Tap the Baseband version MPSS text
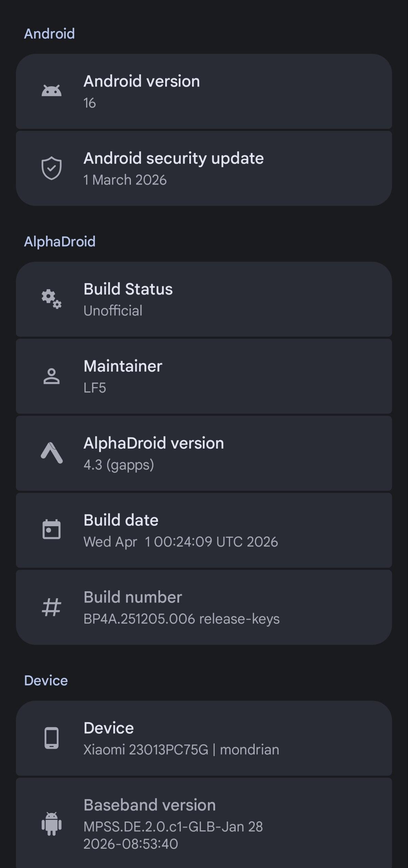 point(173,827)
